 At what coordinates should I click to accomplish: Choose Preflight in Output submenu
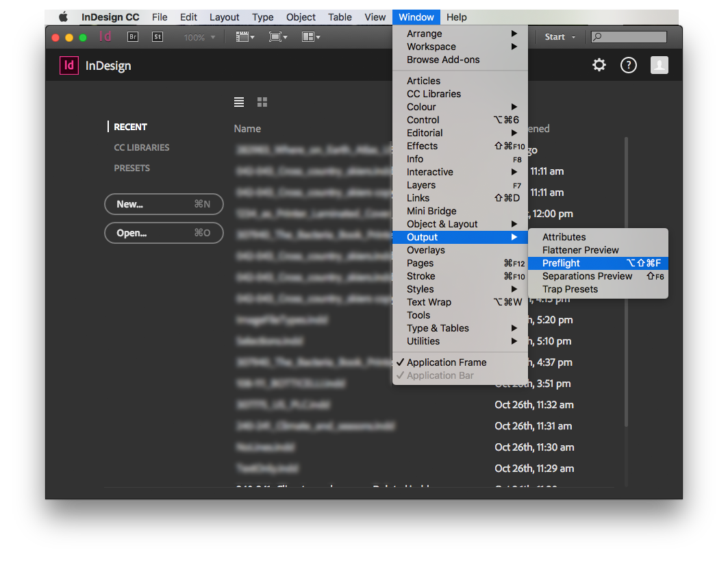coord(598,263)
